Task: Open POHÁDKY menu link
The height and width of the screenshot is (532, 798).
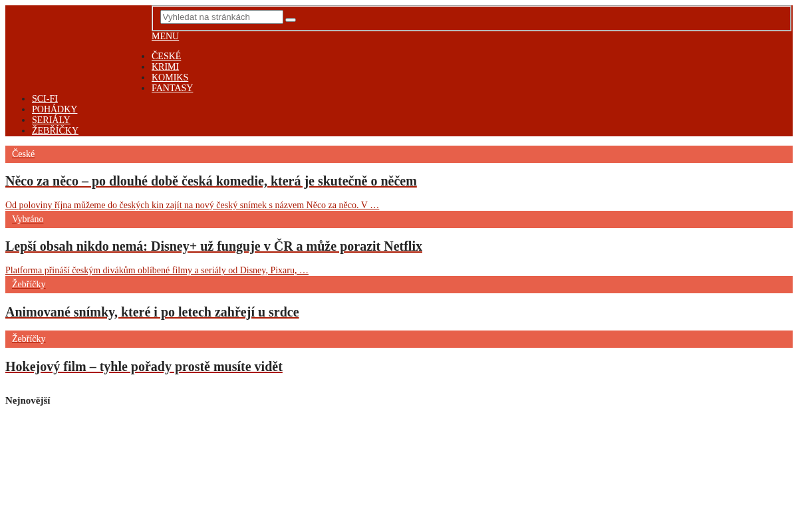Action: tap(55, 110)
